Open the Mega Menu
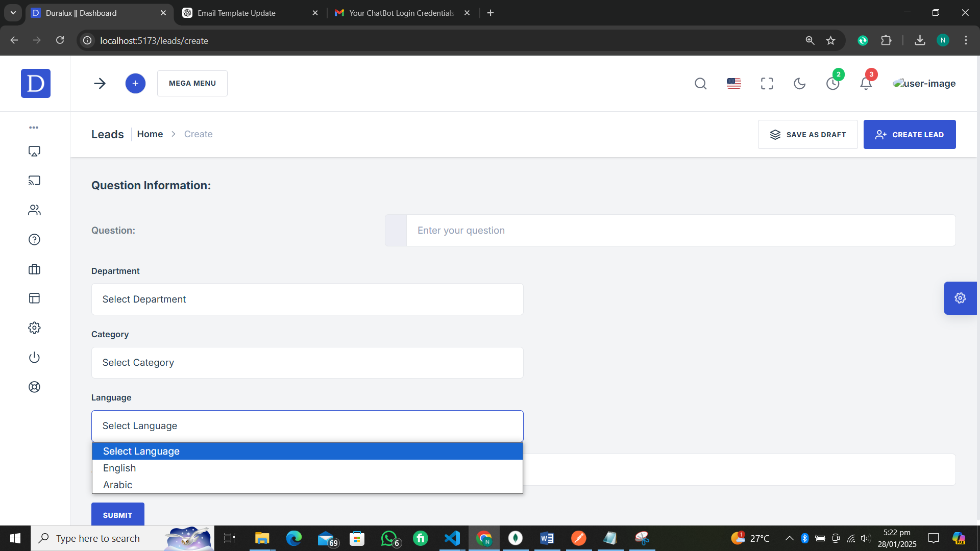Image resolution: width=980 pixels, height=551 pixels. point(192,84)
